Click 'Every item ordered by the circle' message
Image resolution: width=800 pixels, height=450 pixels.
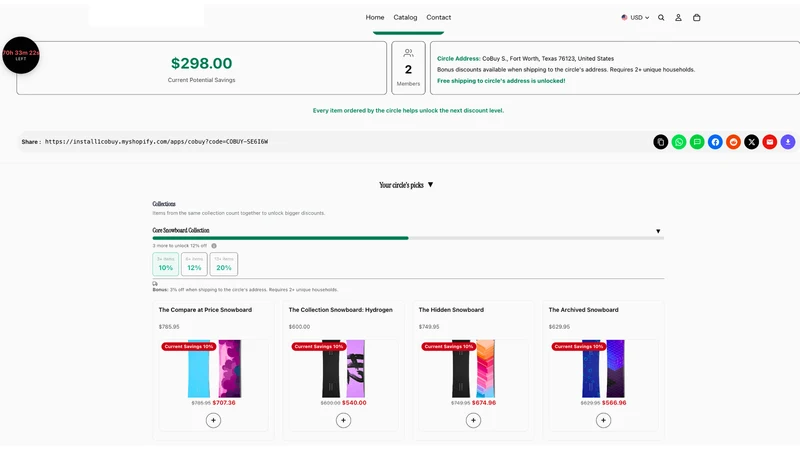(408, 110)
